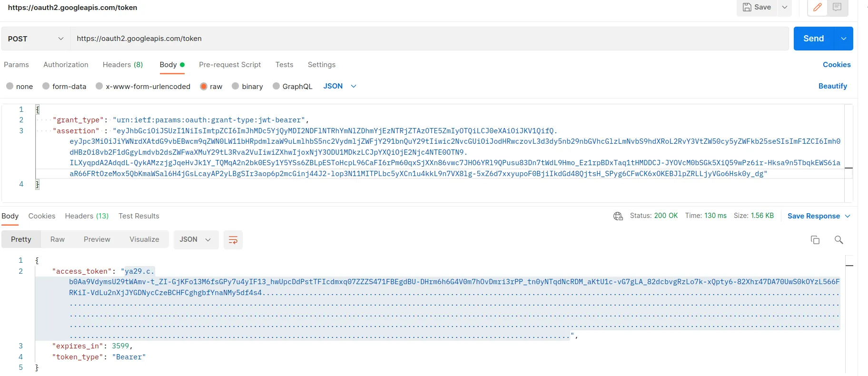
Task: Click the pencil edit icon
Action: tap(818, 7)
